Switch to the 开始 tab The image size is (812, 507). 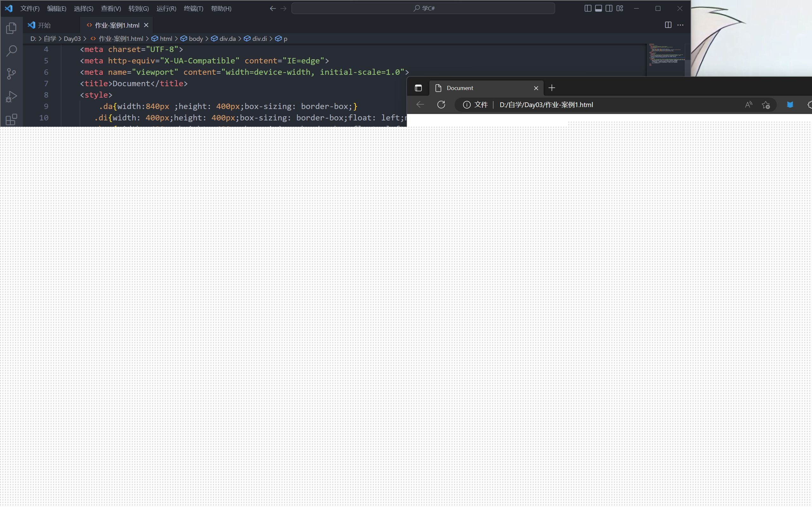pyautogui.click(x=44, y=25)
